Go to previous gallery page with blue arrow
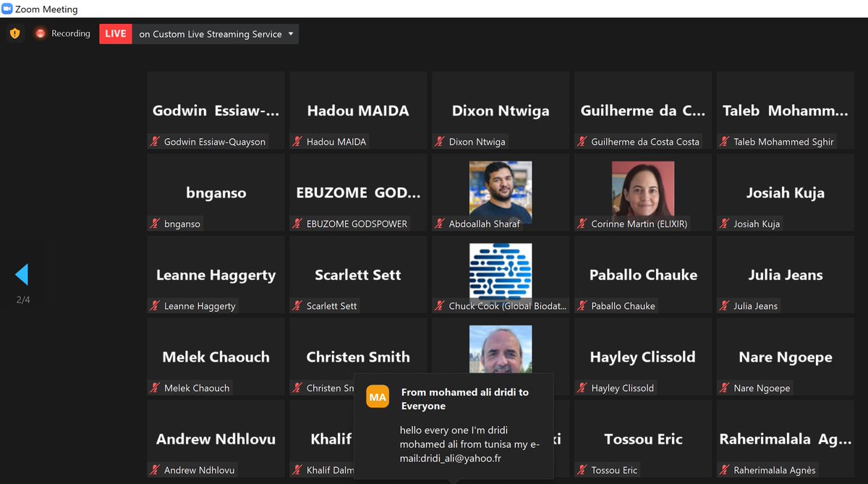Viewport: 868px width, 484px height. point(22,275)
